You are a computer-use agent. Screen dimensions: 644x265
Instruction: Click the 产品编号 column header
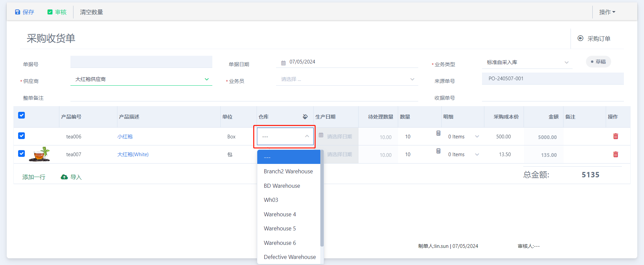tap(71, 117)
